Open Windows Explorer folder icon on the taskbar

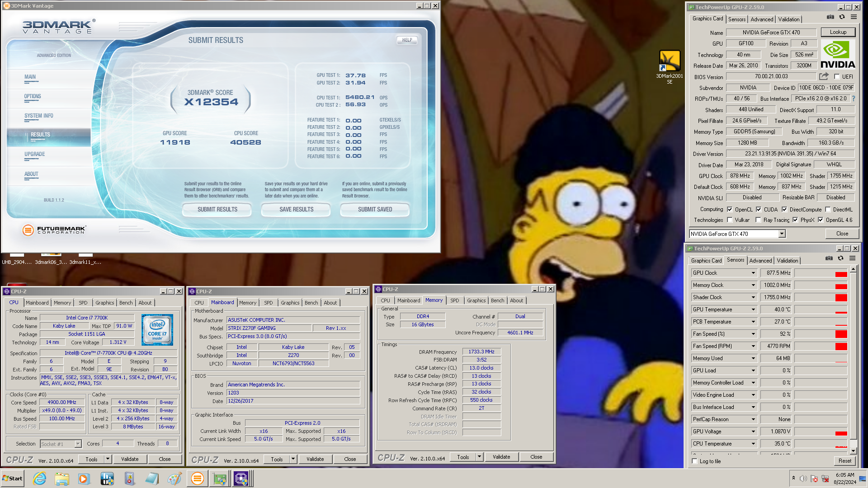point(62,479)
